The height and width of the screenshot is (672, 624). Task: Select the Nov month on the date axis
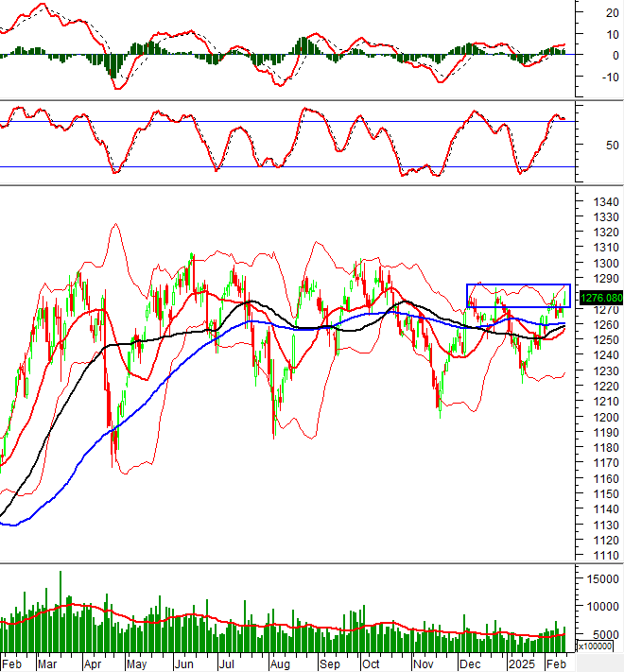point(423,664)
